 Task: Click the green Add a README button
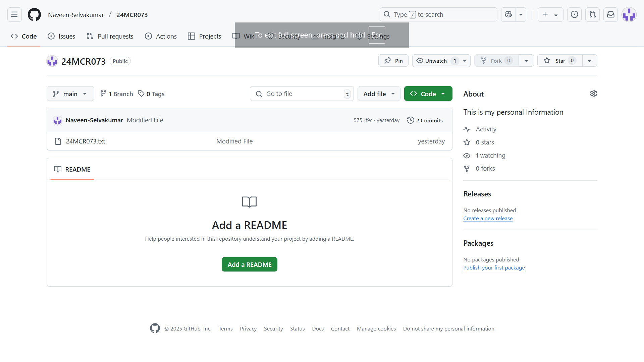250,264
